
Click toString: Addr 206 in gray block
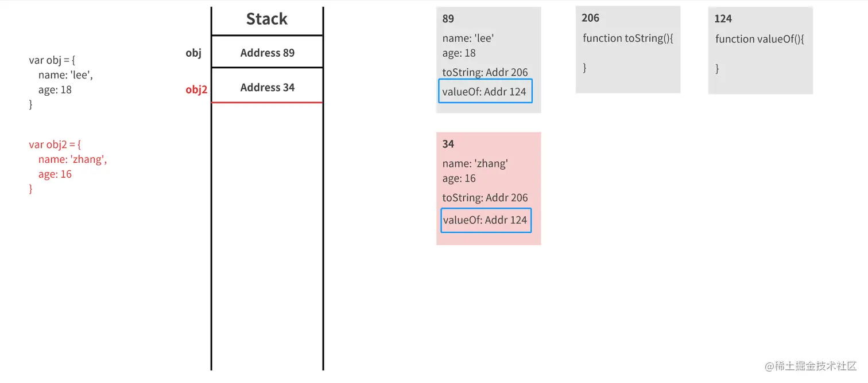(485, 72)
